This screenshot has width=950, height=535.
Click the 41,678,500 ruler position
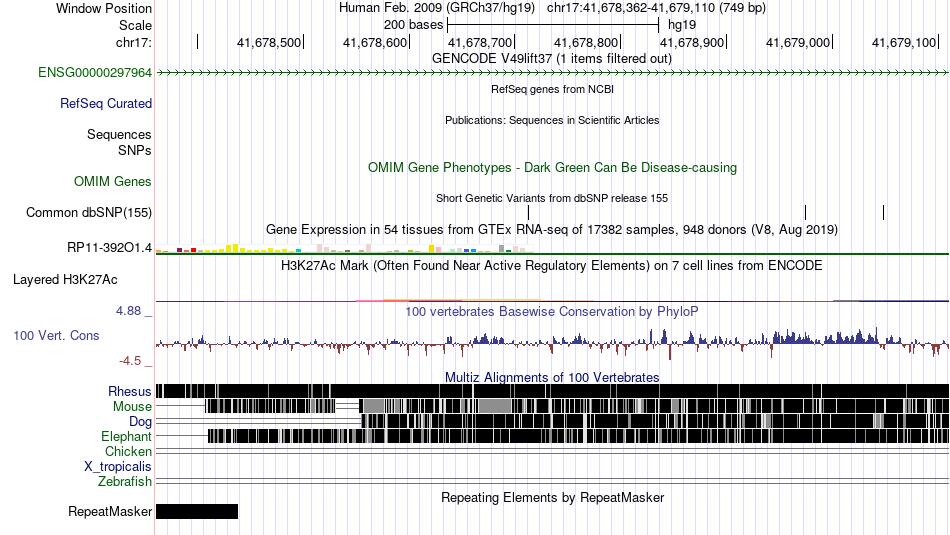pyautogui.click(x=269, y=42)
